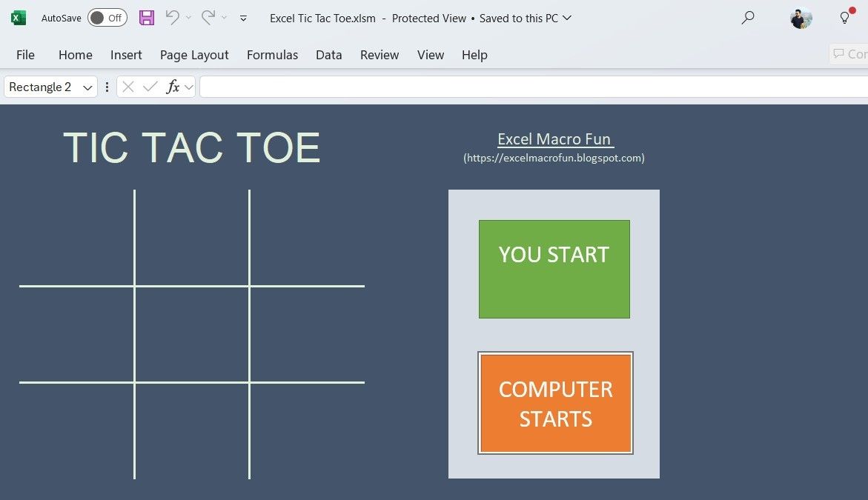
Task: Open the Customize Quick Access Toolbar chevron
Action: tap(243, 18)
